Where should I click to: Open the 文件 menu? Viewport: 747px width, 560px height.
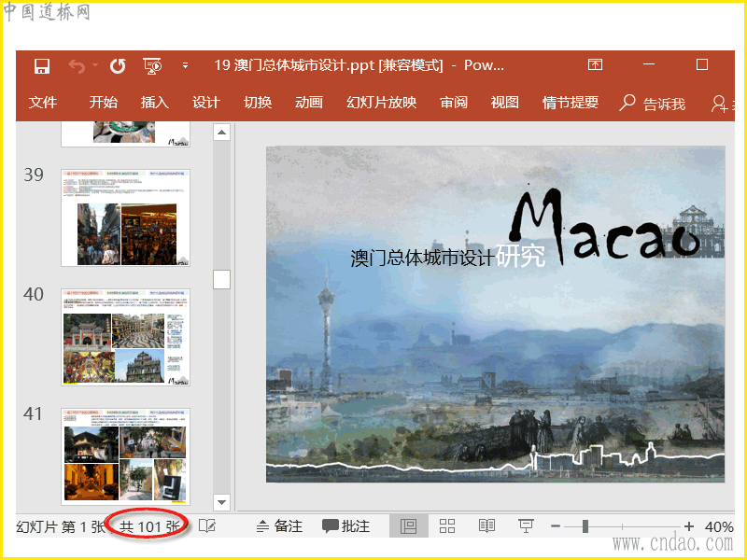coord(43,103)
